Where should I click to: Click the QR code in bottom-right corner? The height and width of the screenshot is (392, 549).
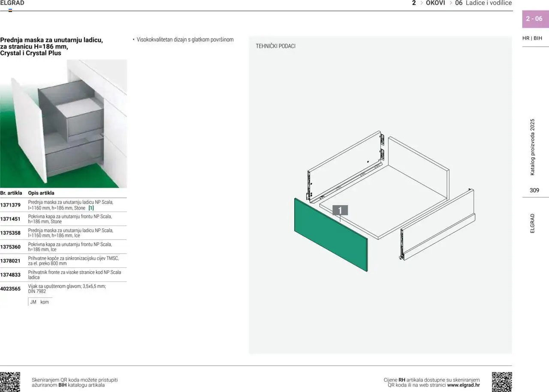(x=502, y=382)
